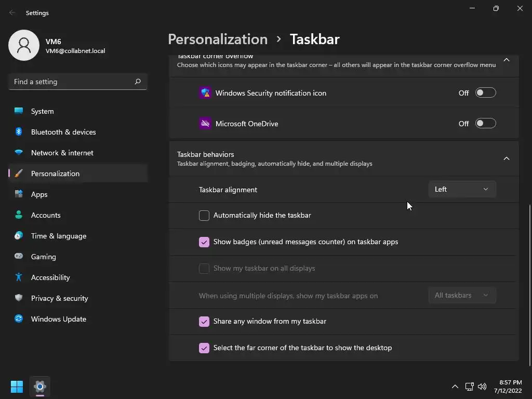Open Accessibility settings page
This screenshot has height=399, width=532.
tap(50, 277)
